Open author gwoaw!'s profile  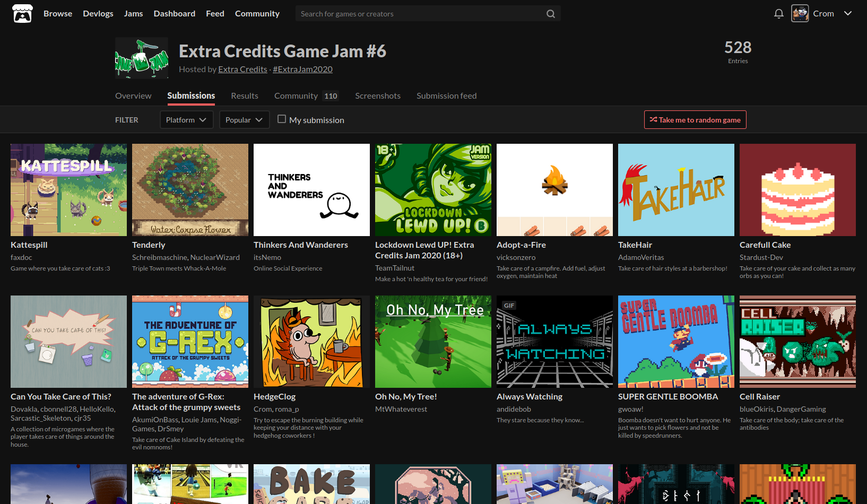(631, 409)
